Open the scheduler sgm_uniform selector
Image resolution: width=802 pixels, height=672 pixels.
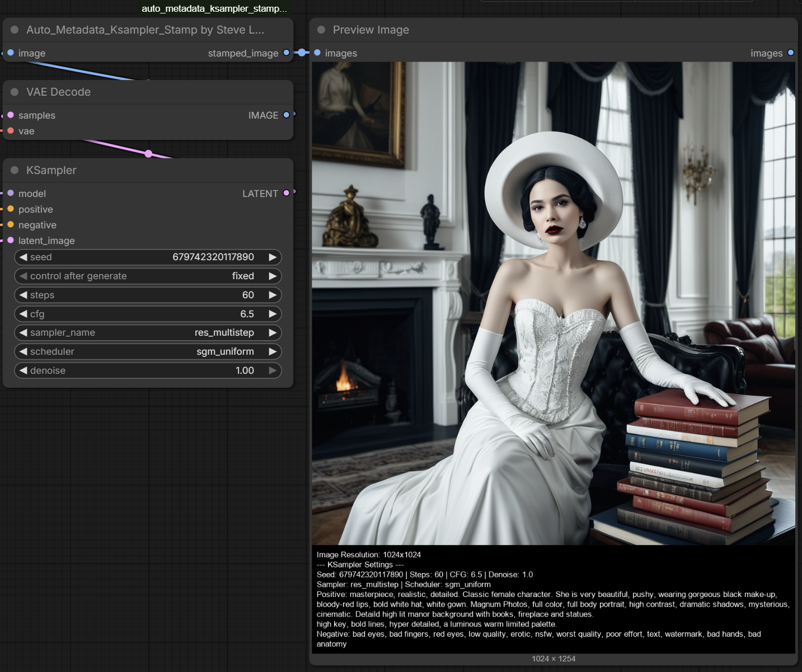tap(148, 351)
